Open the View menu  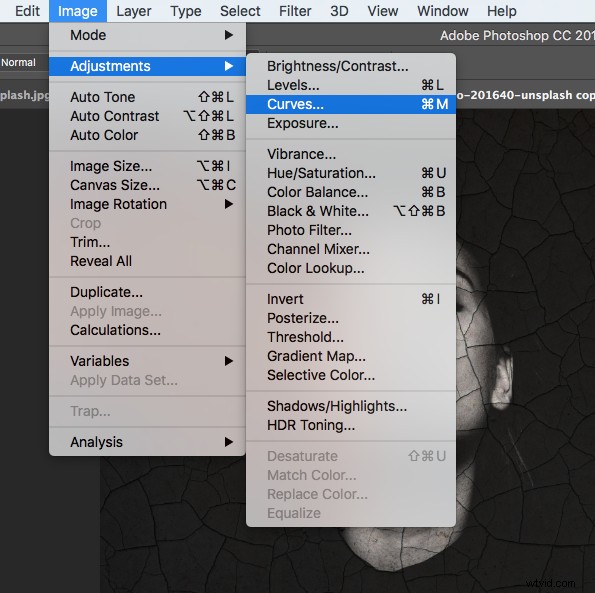pyautogui.click(x=382, y=11)
